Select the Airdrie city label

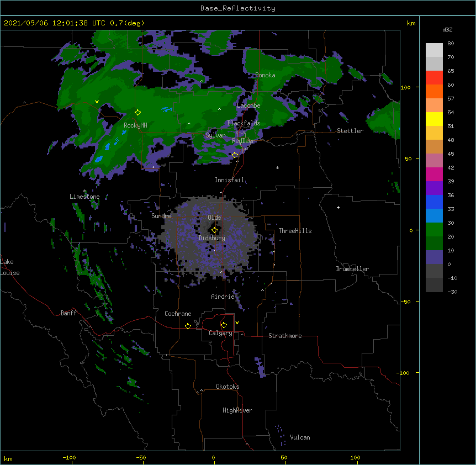(x=223, y=297)
